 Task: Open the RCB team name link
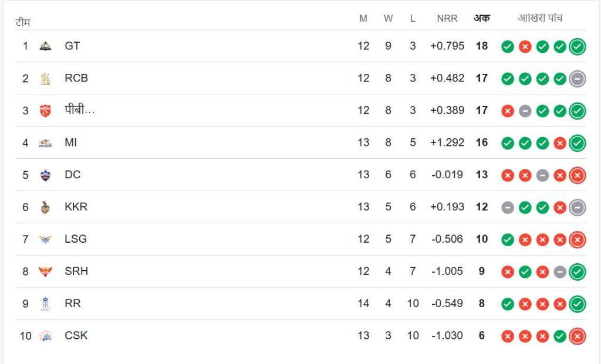[x=76, y=78]
